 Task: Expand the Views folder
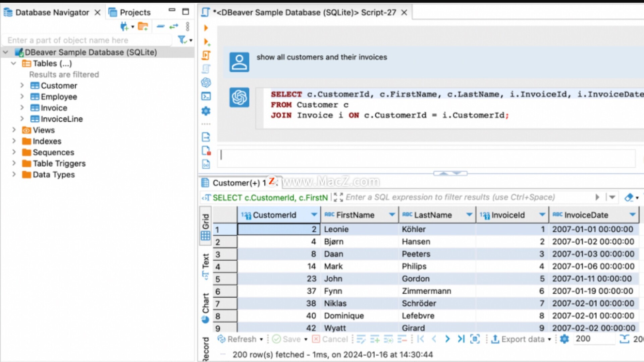click(x=14, y=130)
